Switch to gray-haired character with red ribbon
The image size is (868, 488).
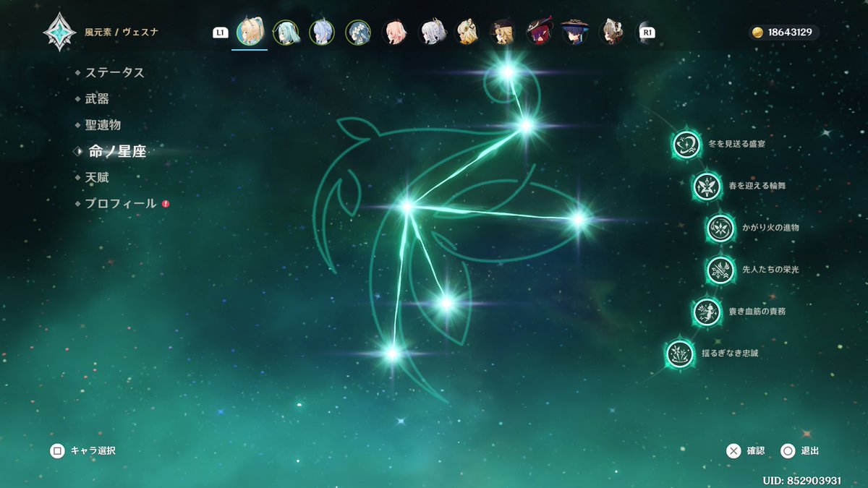pyautogui.click(x=612, y=32)
